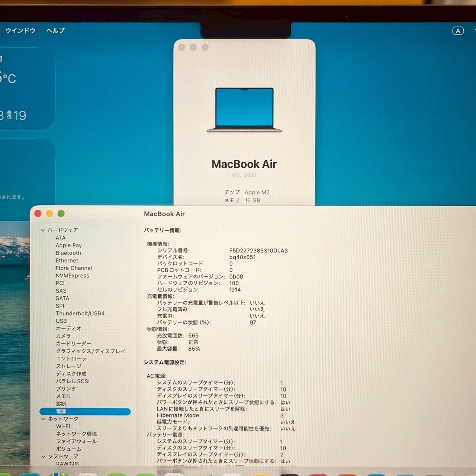Click the バッテリー情報 heading
Image resolution: width=476 pixels, height=476 pixels.
point(163,231)
